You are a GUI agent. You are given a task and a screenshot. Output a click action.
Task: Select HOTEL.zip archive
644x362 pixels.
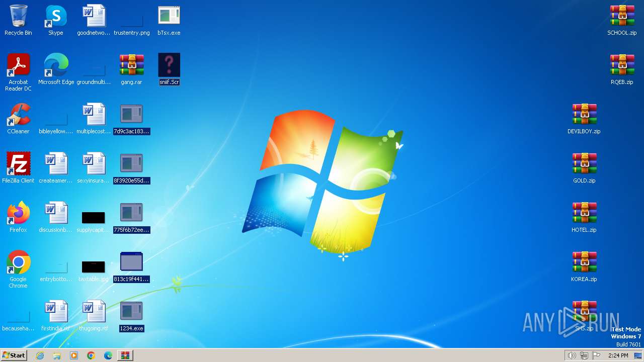[x=584, y=217]
